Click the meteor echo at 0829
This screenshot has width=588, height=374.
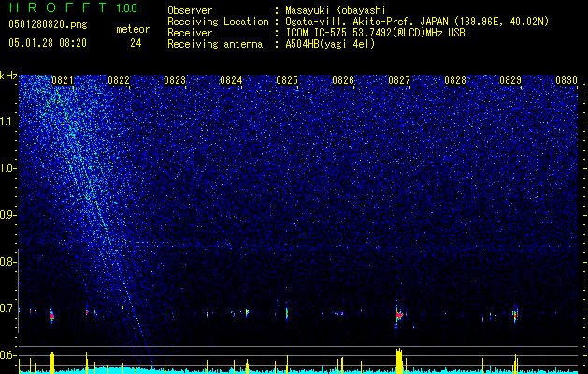click(516, 315)
